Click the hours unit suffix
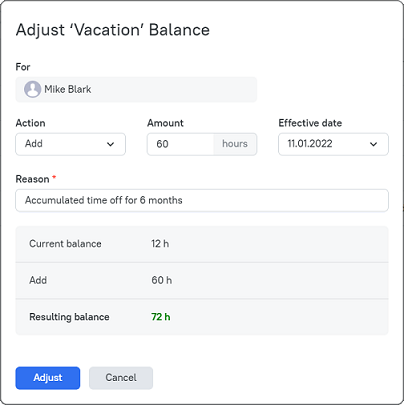Viewport: 404px width, 405px height. pyautogui.click(x=235, y=144)
